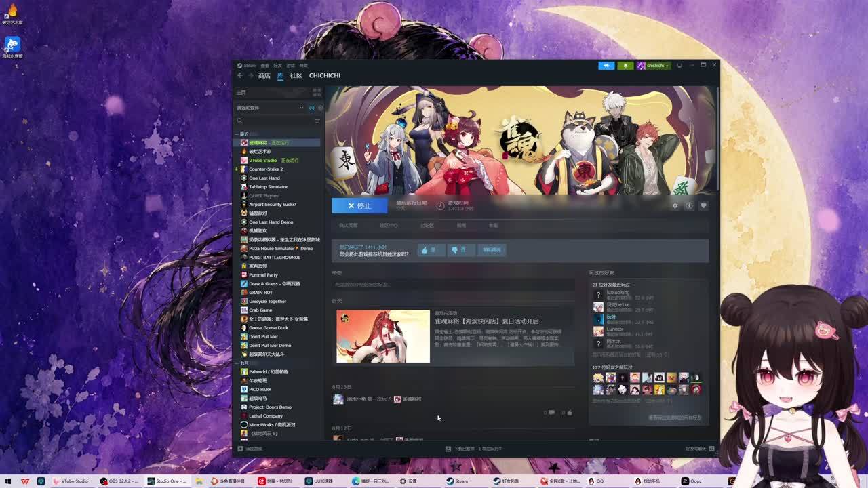Open the 商店 store tab
The image size is (868, 488).
pos(264,75)
